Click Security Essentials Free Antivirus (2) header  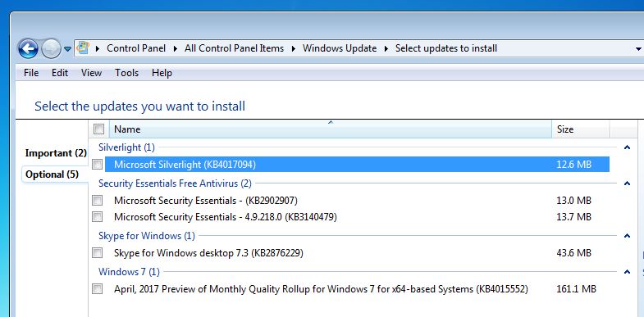click(175, 183)
